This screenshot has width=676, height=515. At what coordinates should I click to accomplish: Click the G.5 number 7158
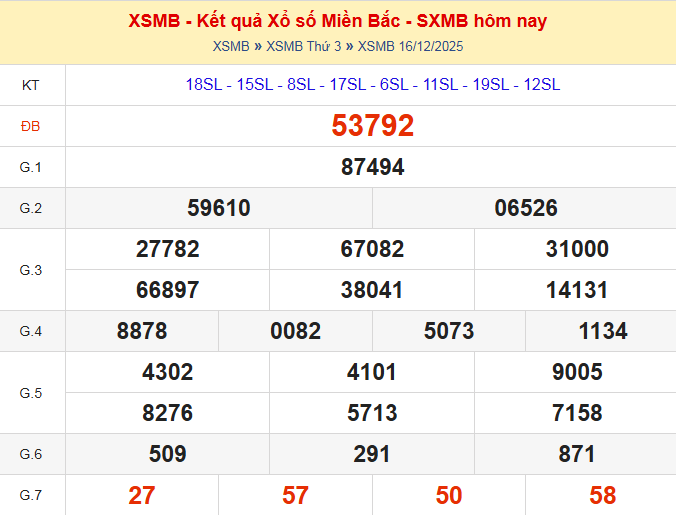coord(577,413)
